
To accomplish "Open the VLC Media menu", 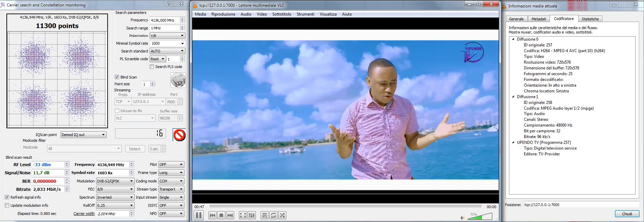I will click(x=200, y=14).
